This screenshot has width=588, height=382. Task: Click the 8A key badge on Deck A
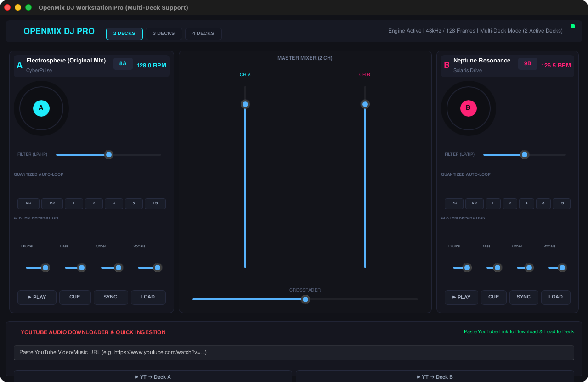(x=123, y=64)
